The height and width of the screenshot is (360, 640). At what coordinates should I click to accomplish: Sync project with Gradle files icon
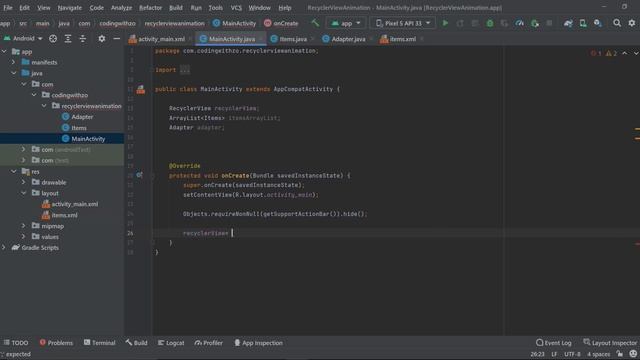click(x=568, y=23)
